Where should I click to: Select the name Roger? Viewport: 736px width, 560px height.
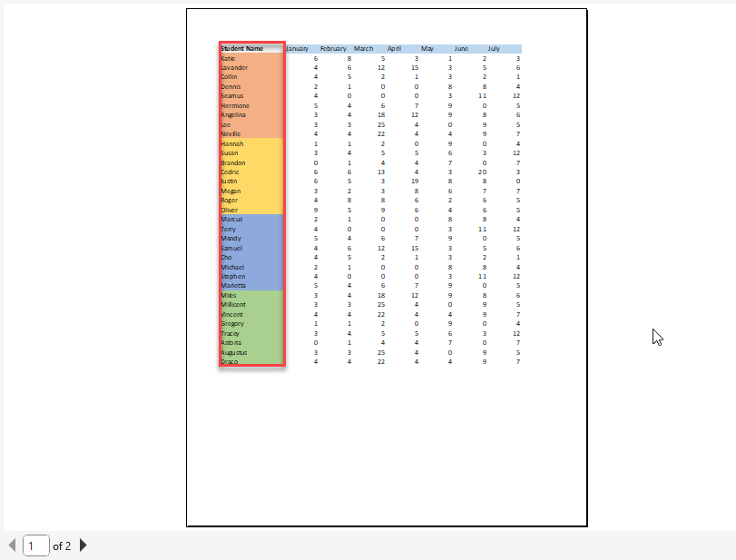(230, 200)
